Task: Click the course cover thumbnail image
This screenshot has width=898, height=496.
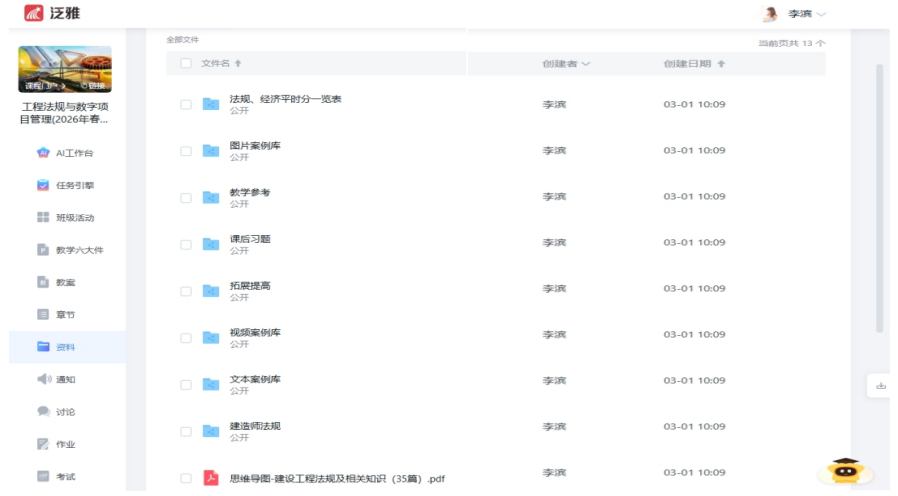Action: click(65, 69)
